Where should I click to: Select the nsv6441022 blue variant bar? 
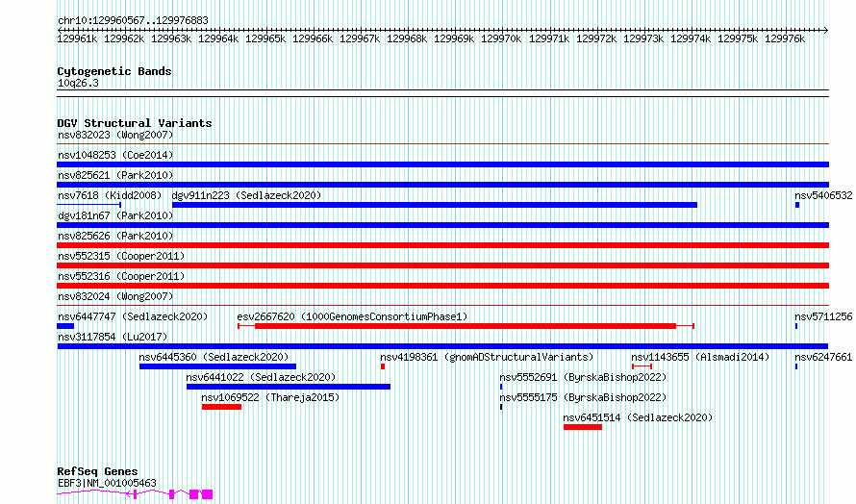click(289, 387)
